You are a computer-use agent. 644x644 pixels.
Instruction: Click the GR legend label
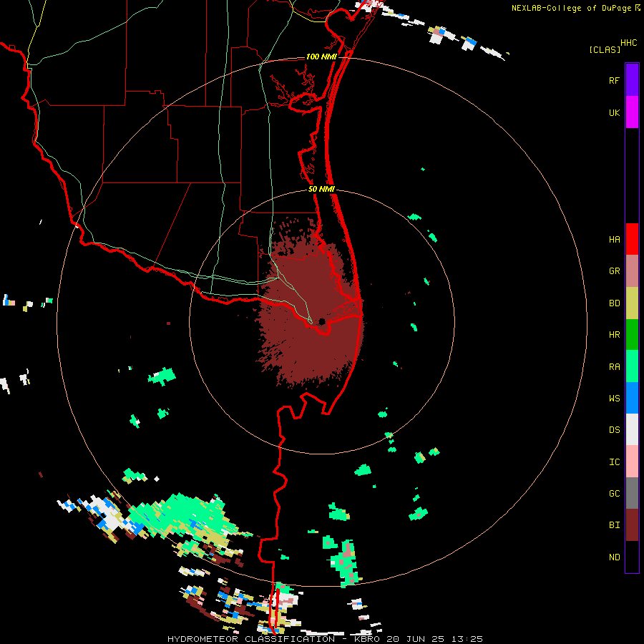[614, 271]
